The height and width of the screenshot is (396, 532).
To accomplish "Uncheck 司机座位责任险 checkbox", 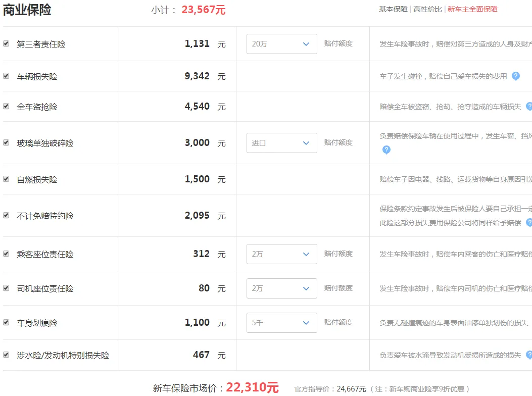I will 6,288.
